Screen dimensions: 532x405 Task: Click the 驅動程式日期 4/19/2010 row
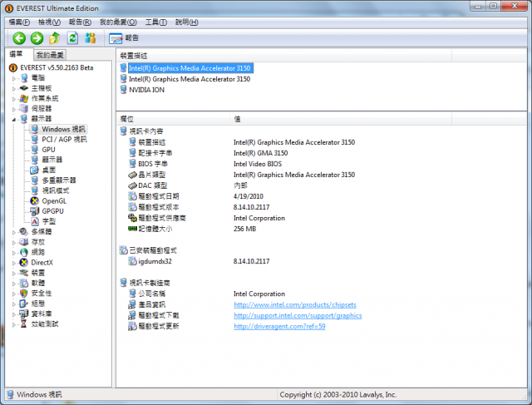(196, 196)
